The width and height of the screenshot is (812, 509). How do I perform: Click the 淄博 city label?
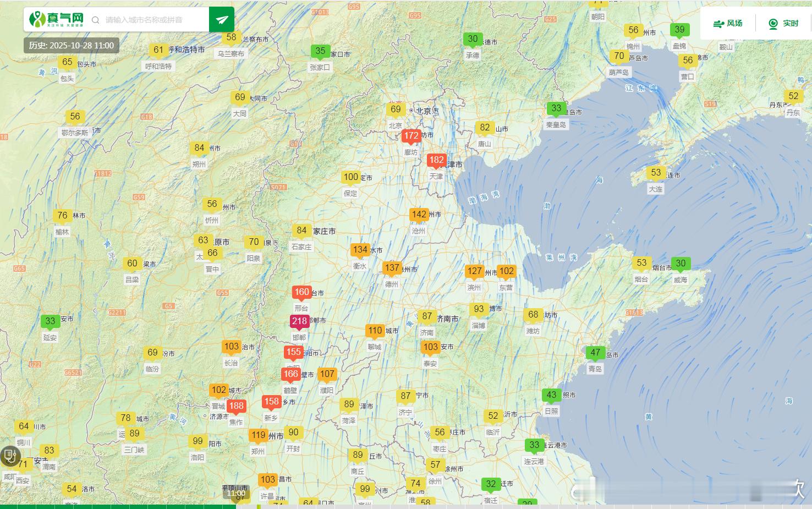coord(479,325)
